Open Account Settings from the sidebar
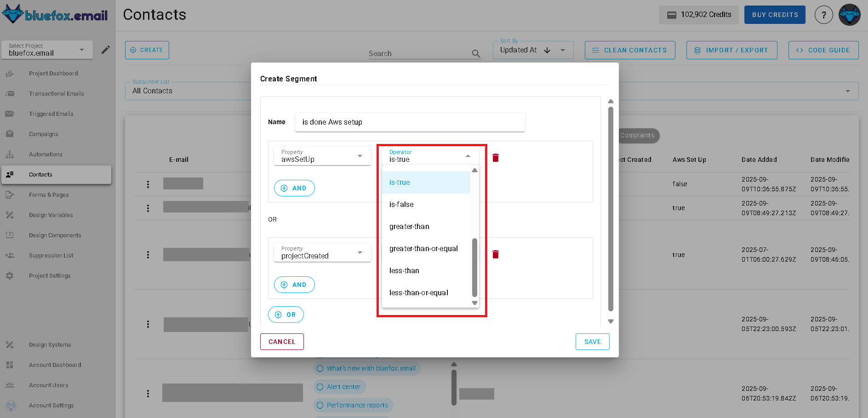The image size is (868, 418). [51, 405]
